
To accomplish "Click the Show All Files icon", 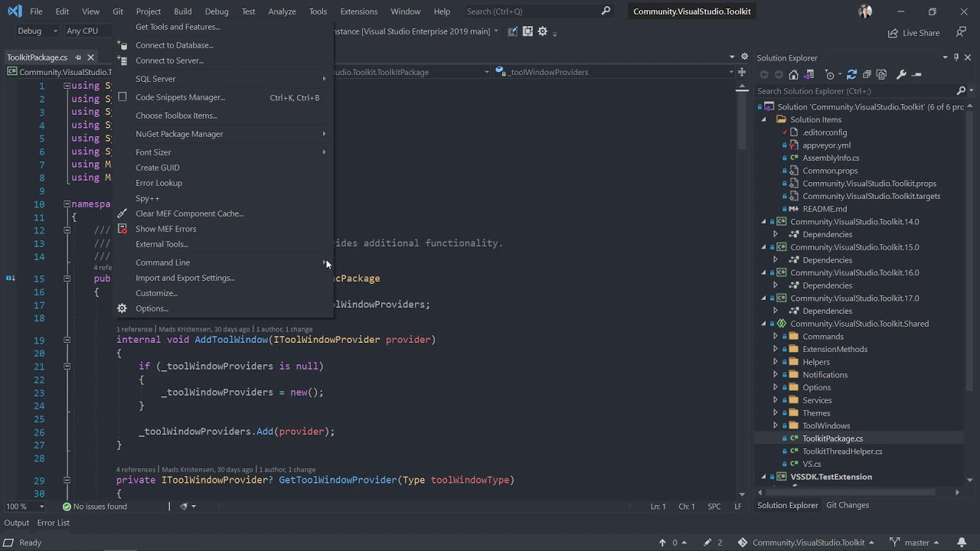I will tap(881, 74).
